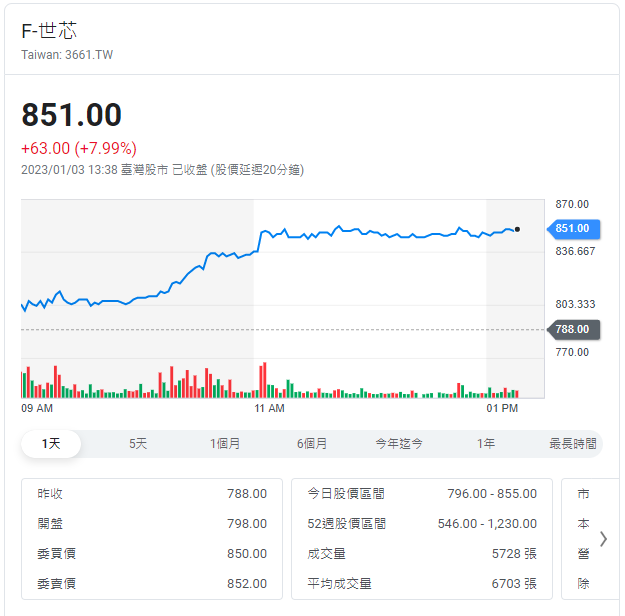Image resolution: width=625 pixels, height=616 pixels.
Task: Click the blue 851.00 current price label
Action: tap(573, 228)
